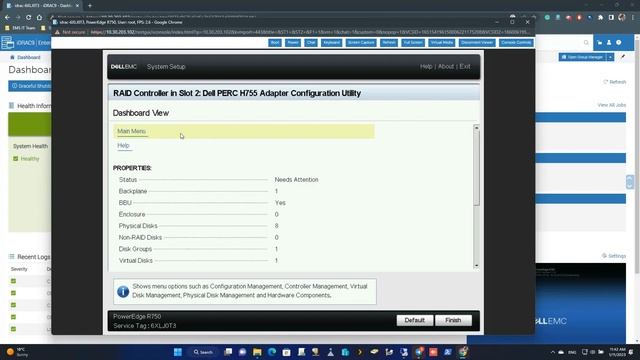Open Boot menu in console toolbar
640x360 pixels.
(x=275, y=42)
